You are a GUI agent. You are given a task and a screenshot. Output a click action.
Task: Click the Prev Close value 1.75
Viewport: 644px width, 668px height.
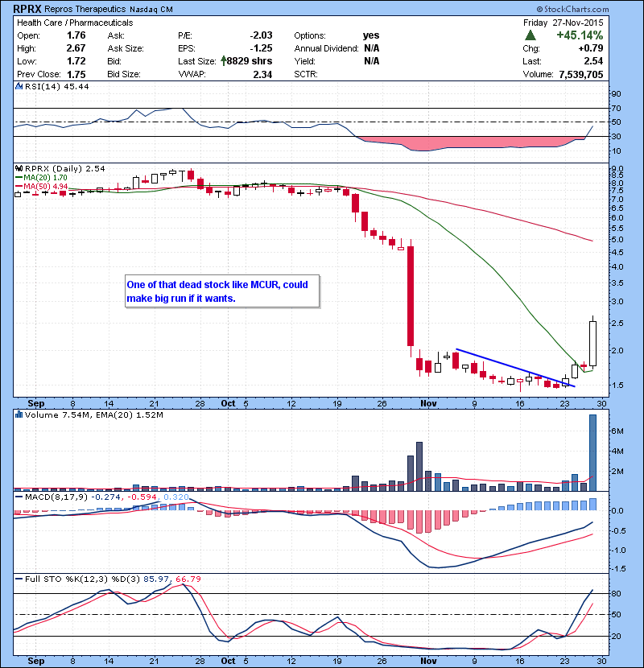tap(76, 74)
